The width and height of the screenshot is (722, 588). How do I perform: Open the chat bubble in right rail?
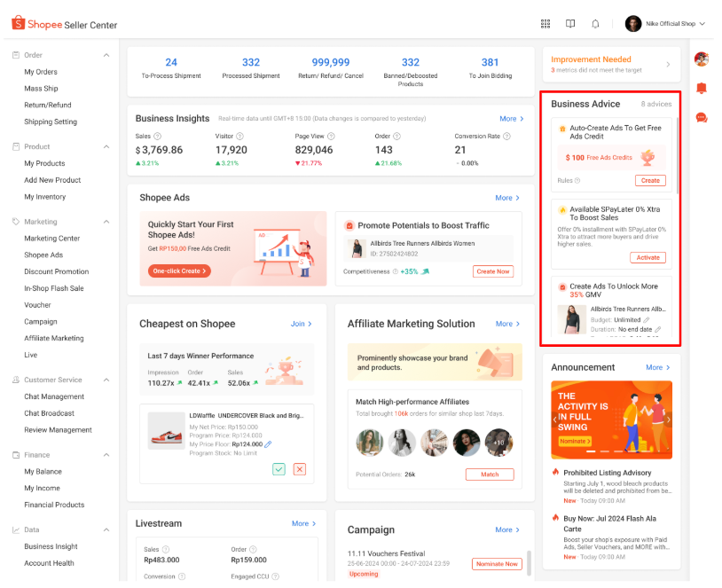[702, 118]
